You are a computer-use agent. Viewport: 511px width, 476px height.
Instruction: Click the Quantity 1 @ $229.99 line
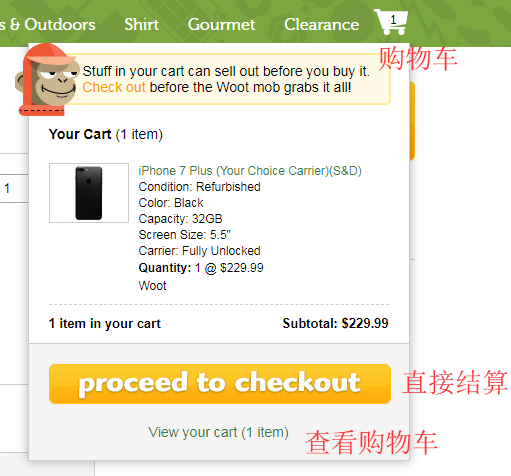tap(201, 268)
